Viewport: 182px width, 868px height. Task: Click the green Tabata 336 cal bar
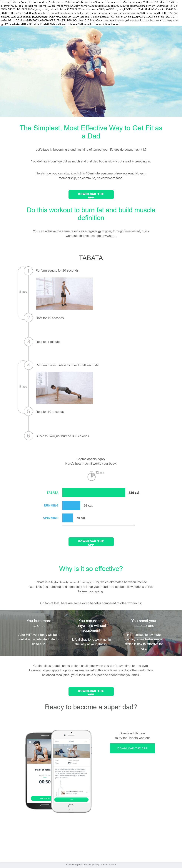[x=93, y=492]
